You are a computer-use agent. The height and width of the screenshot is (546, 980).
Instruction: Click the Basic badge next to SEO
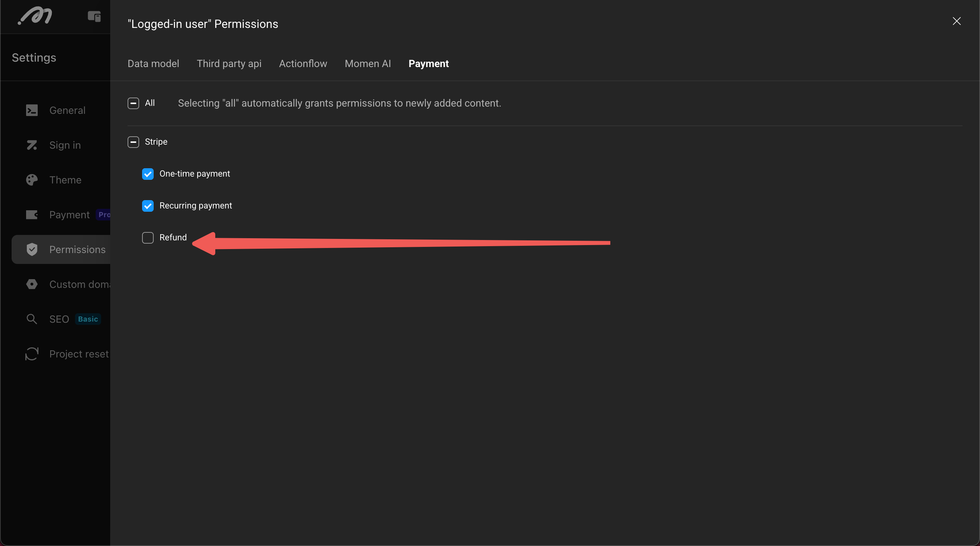click(87, 319)
